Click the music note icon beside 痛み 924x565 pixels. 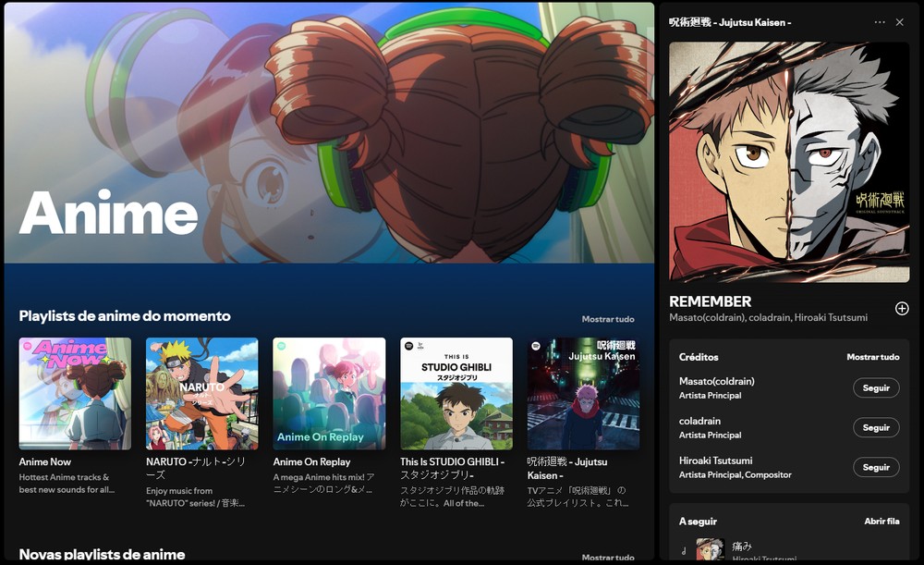(684, 551)
